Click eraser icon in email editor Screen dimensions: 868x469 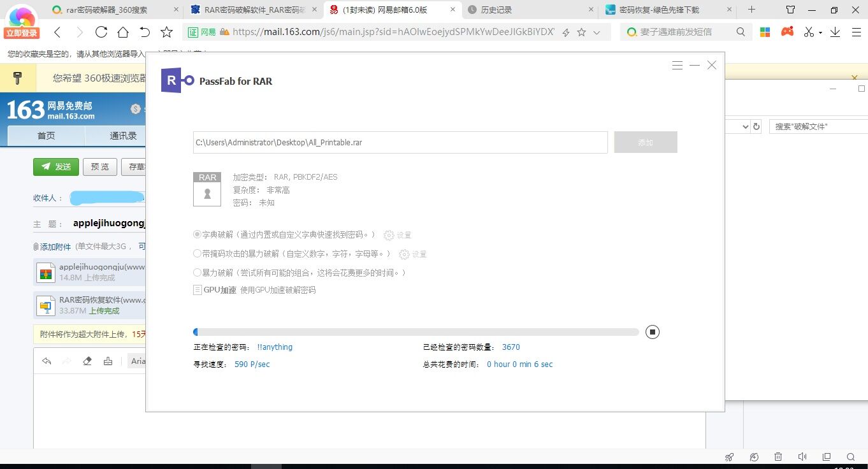87,361
